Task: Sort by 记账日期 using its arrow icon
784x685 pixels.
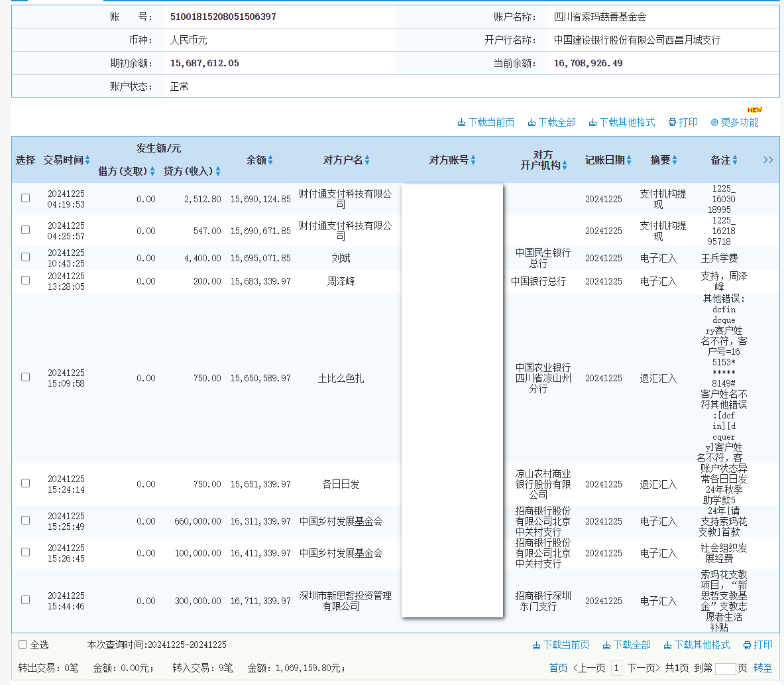Action: pyautogui.click(x=629, y=160)
